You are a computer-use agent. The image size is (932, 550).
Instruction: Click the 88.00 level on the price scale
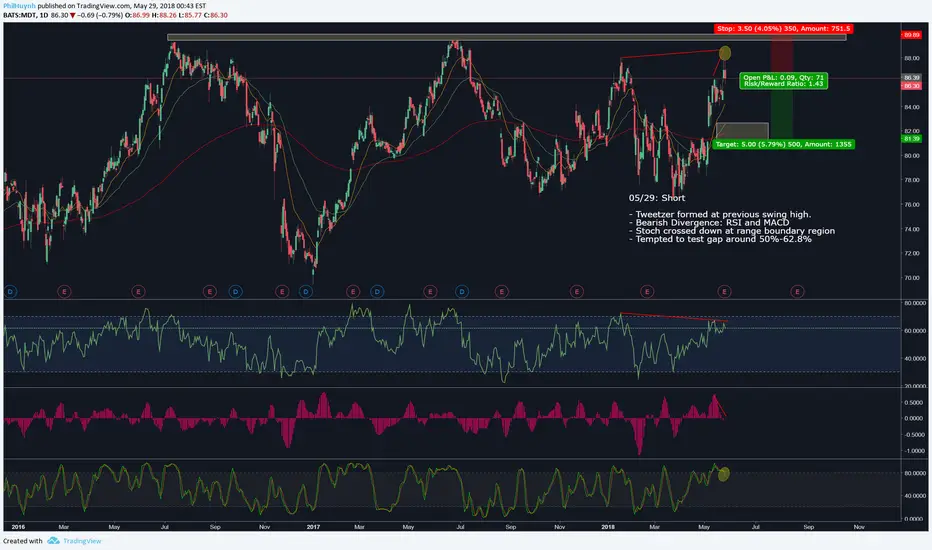[912, 58]
